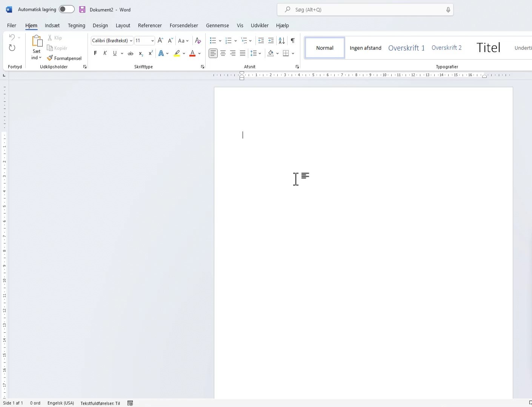The width and height of the screenshot is (532, 407).
Task: Expand the underline style arrow
Action: [x=122, y=53]
